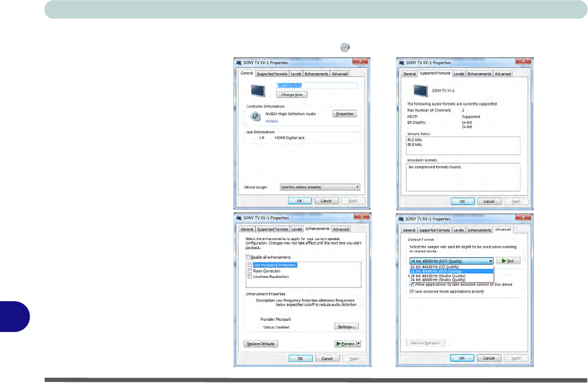Switch to General tab in Advanced dialog

point(408,230)
